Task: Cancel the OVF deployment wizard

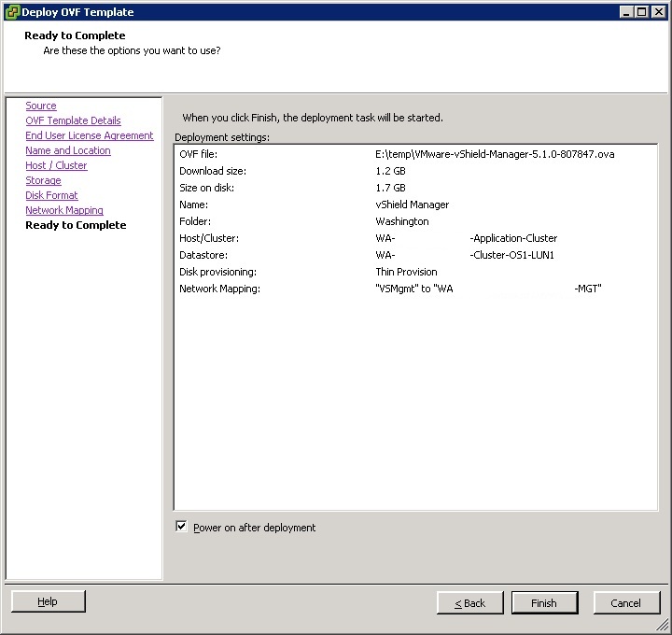Action: click(x=626, y=603)
